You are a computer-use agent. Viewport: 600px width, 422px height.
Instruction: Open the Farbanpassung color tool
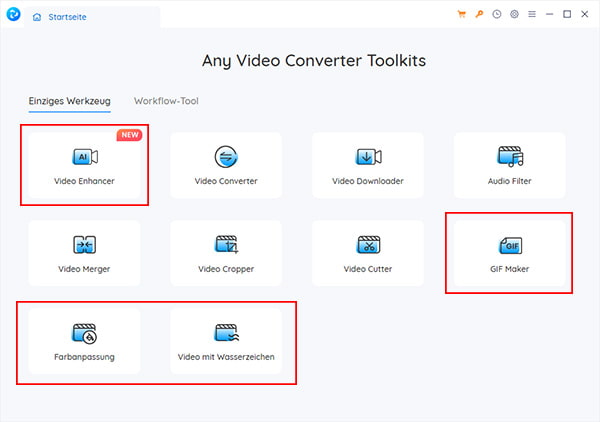pyautogui.click(x=84, y=341)
